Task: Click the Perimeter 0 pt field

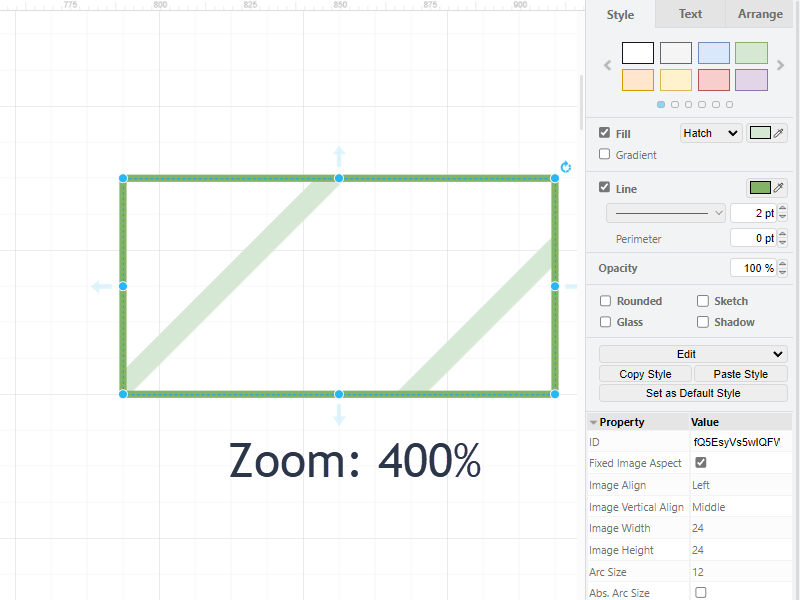Action: tap(754, 238)
